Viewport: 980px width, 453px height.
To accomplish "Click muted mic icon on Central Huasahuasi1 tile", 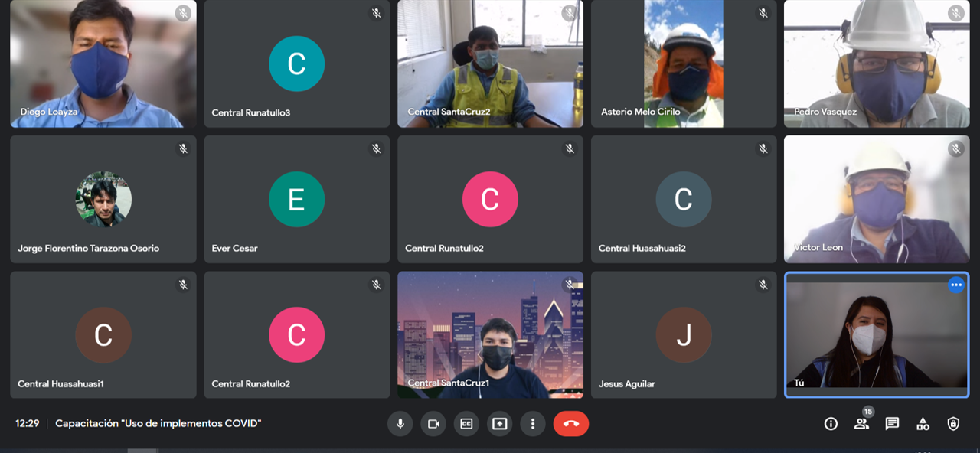I will [x=183, y=285].
